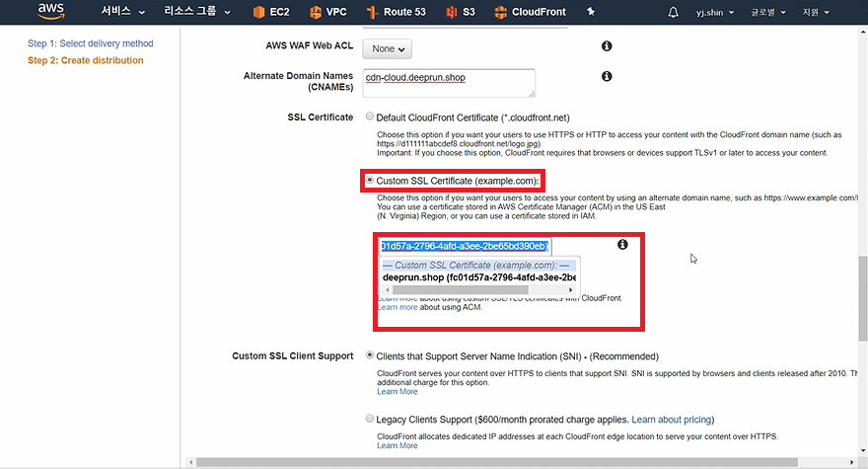868x469 pixels.
Task: Click the page horizontal scrollbar
Action: (496, 462)
